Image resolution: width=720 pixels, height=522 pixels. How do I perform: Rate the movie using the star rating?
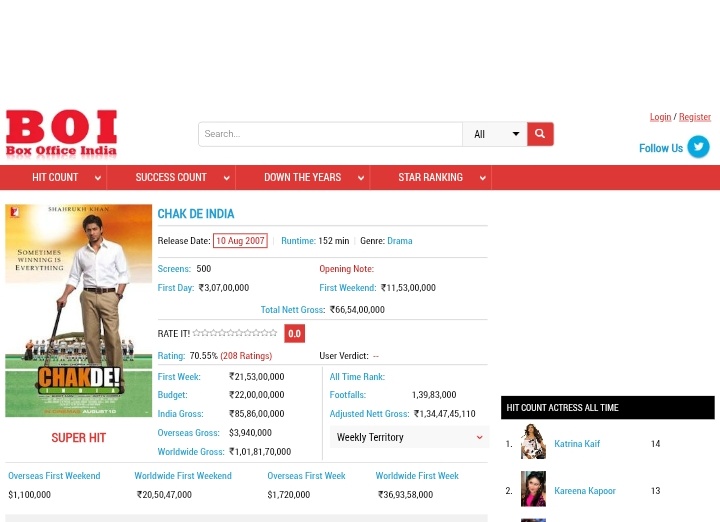[x=235, y=333]
